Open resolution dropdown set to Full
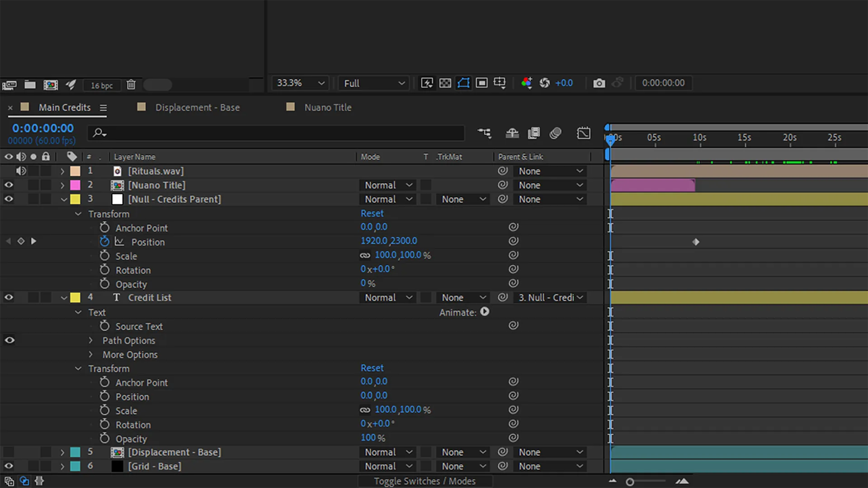 [x=373, y=83]
